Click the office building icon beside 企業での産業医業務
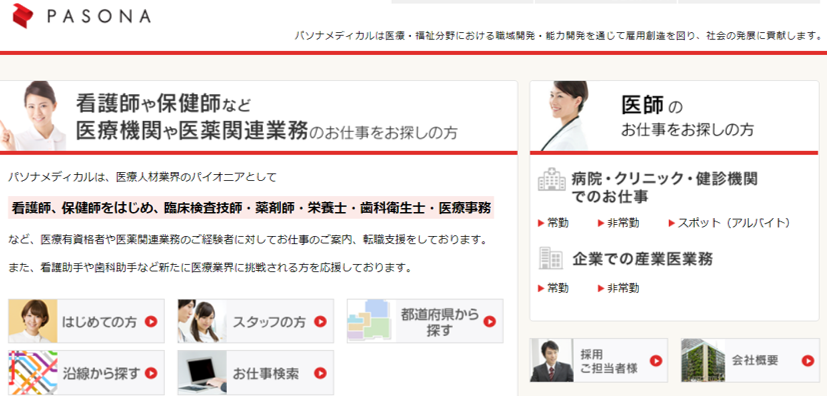Image resolution: width=827 pixels, height=396 pixels. click(551, 258)
